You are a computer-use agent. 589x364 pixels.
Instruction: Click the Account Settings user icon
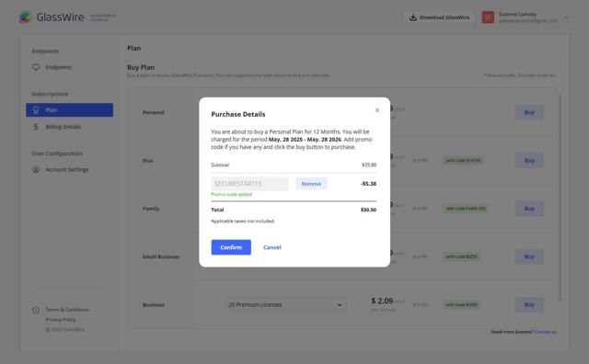(x=36, y=170)
